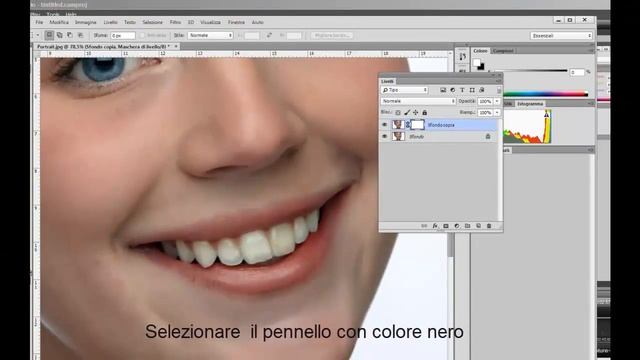Click collapsed panel icon beside Colore panel
Image resolution: width=640 pixels, height=360 pixels.
[x=462, y=56]
